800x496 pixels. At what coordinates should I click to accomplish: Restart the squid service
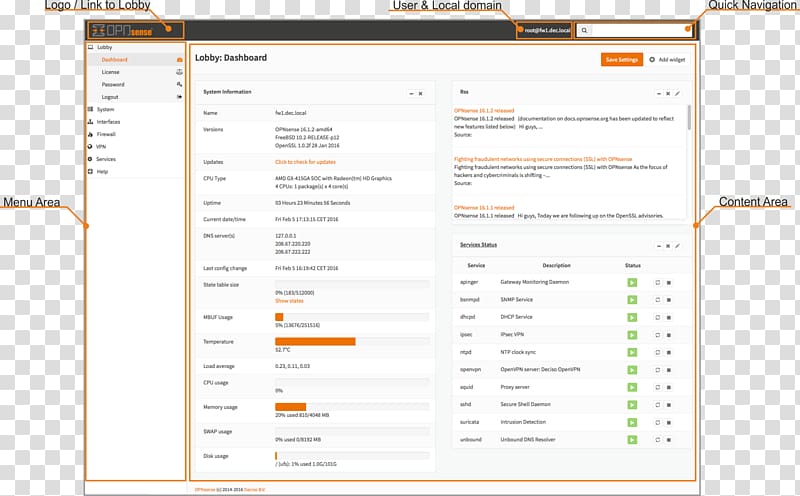pos(658,387)
